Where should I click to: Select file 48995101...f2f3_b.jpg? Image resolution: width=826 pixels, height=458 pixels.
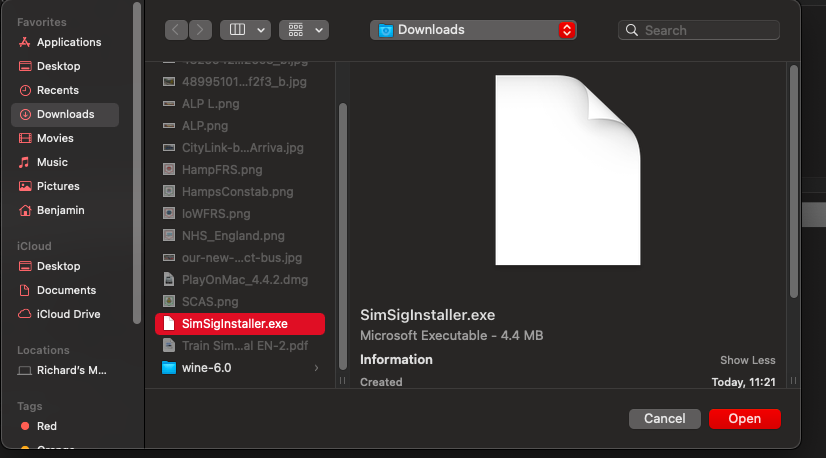[x=240, y=82]
